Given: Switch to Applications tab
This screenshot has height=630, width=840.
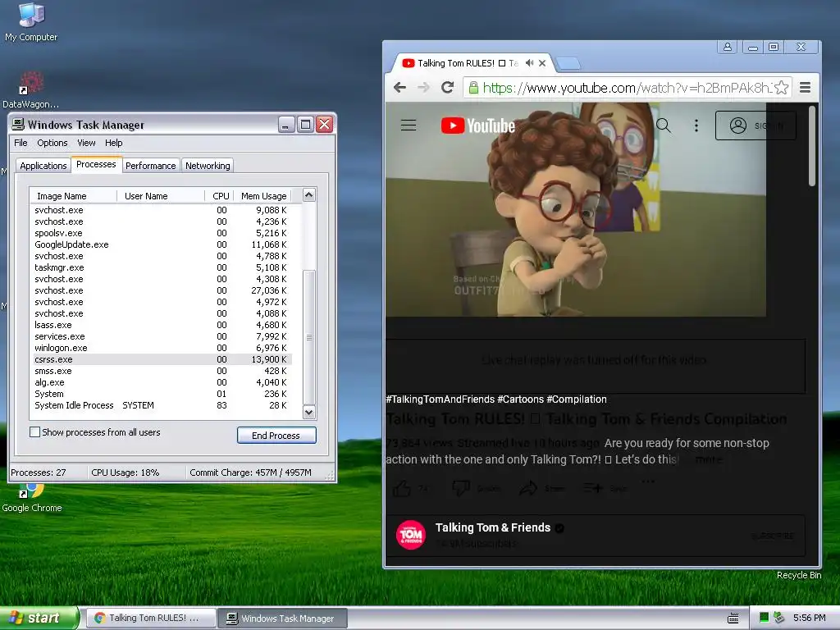Looking at the screenshot, I should click(x=43, y=166).
